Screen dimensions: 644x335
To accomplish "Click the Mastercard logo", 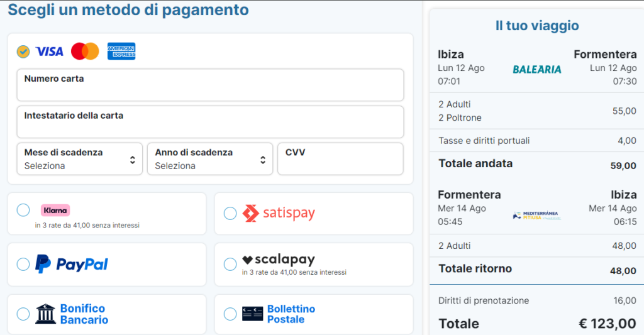I will click(85, 52).
